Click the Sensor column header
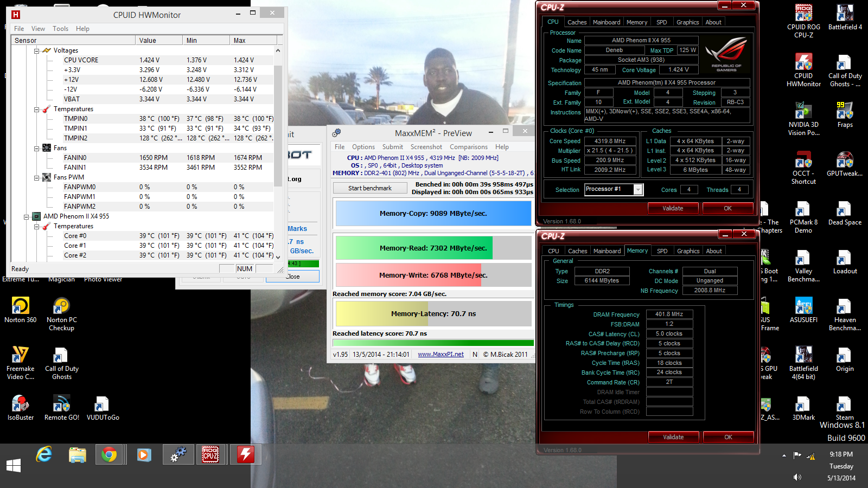The width and height of the screenshot is (868, 488). (73, 41)
